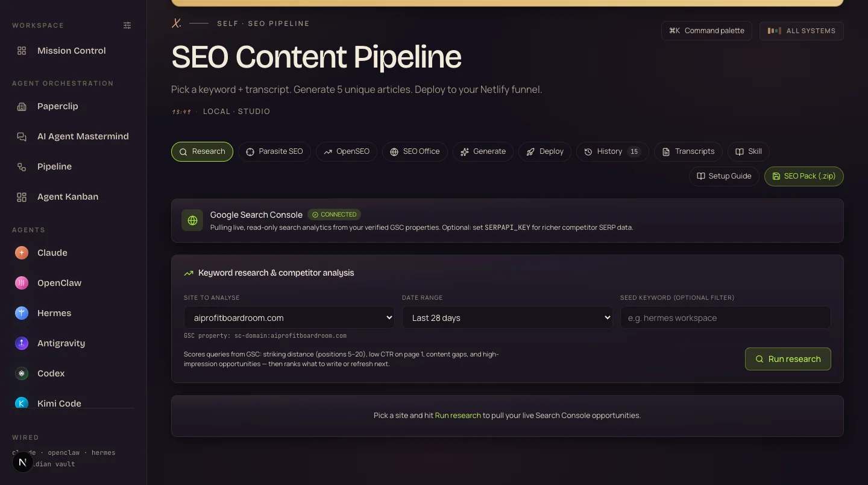Click the SELF · SEO PIPELINE breadcrumb
The image size is (868, 485).
coord(263,24)
